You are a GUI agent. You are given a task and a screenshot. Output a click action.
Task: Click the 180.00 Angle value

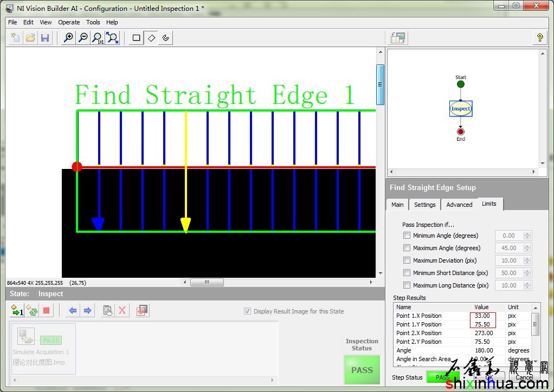(x=484, y=350)
